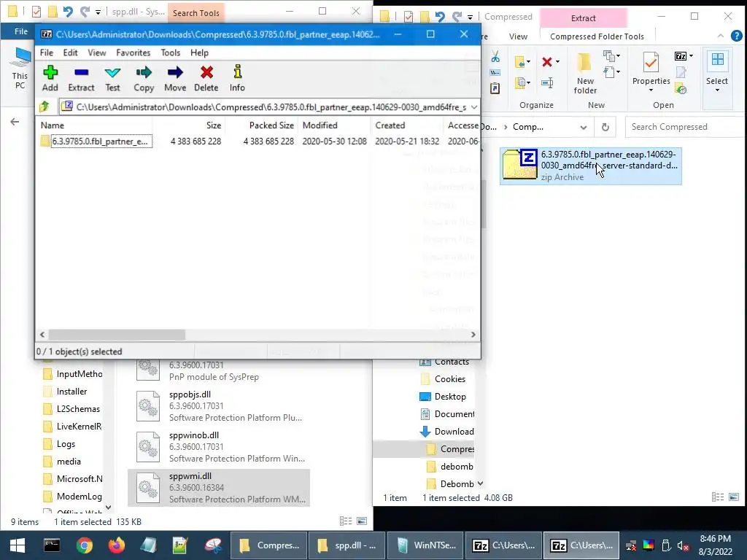This screenshot has height=560, width=747.
Task: Click the Search Compressed input field
Action: (685, 127)
